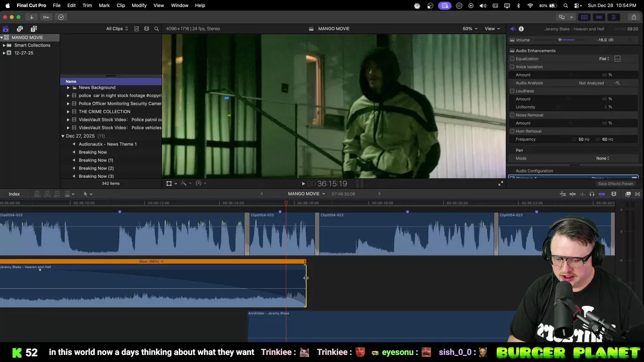Enable the Noise Removal checkbox
Viewport: 644px width, 362px height.
tap(512, 115)
